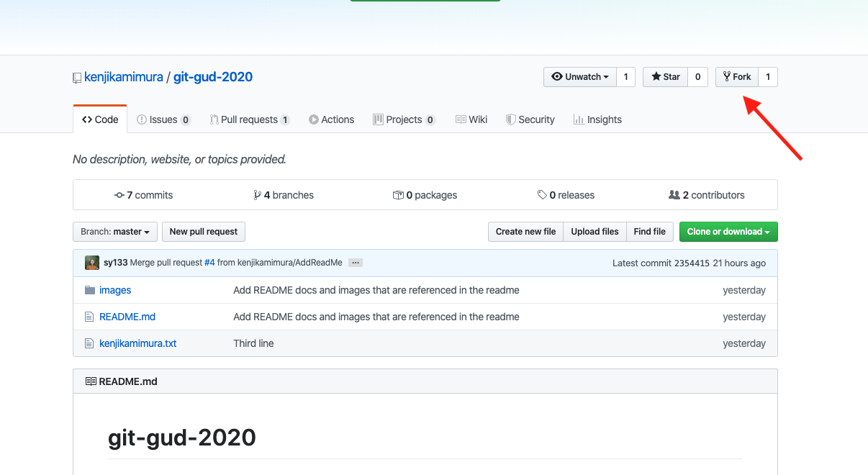The image size is (868, 475).
Task: Open the README.md file
Action: (x=127, y=317)
